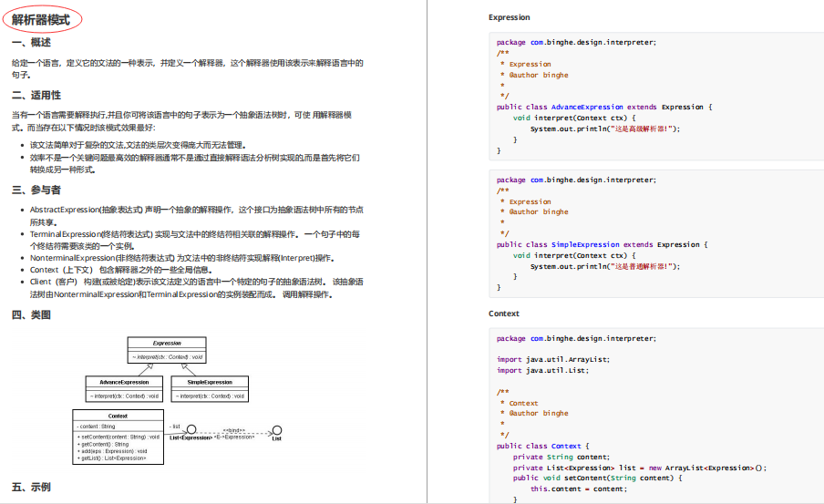Click the heading "四、类图"

[x=31, y=314]
